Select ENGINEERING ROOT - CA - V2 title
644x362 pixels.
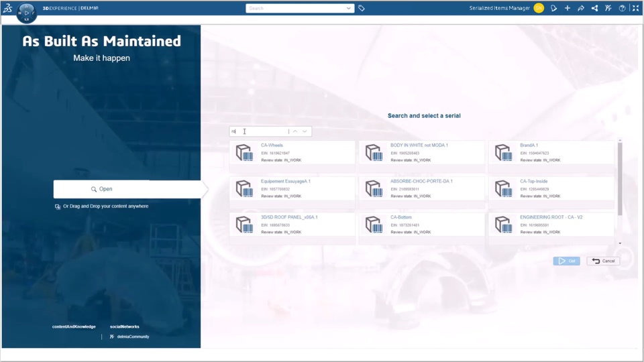click(551, 217)
